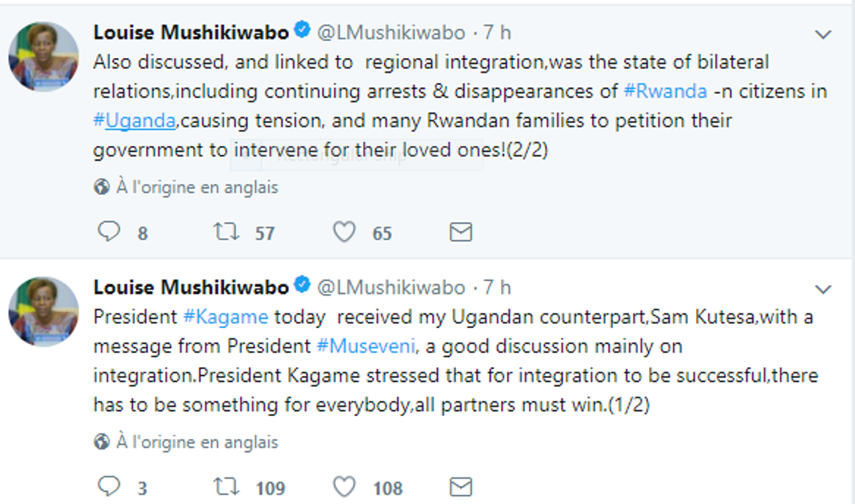The height and width of the screenshot is (504, 855).
Task: Retweet the tweet with 57 retweets
Action: point(226,231)
